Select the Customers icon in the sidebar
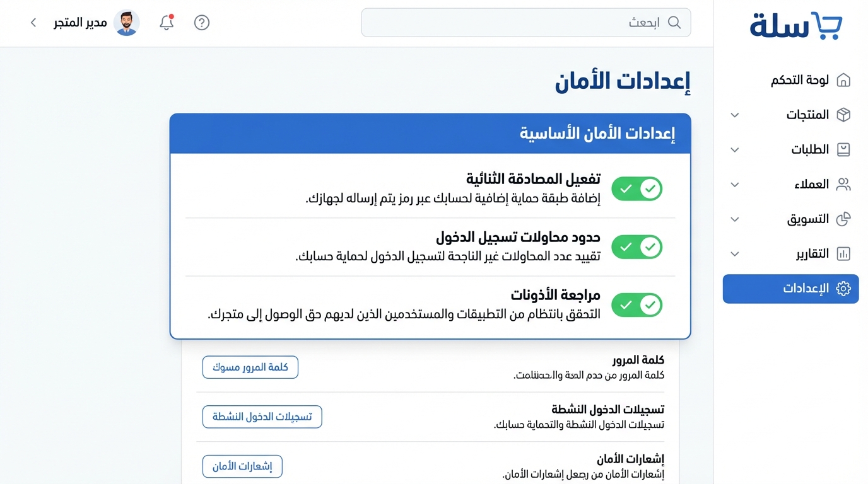This screenshot has height=484, width=868. coord(843,184)
